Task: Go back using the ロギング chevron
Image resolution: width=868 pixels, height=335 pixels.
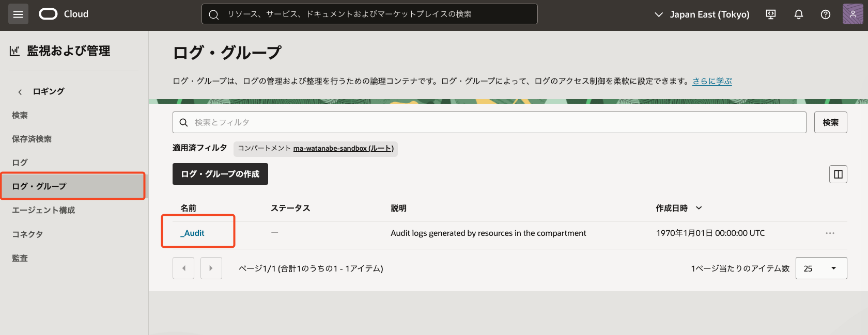Action: 20,92
